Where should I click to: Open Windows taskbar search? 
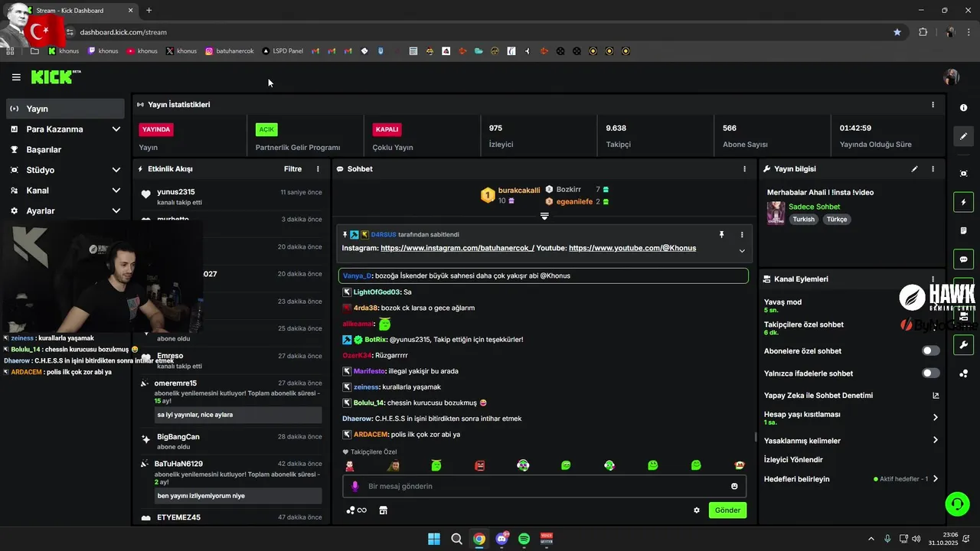pos(456,539)
